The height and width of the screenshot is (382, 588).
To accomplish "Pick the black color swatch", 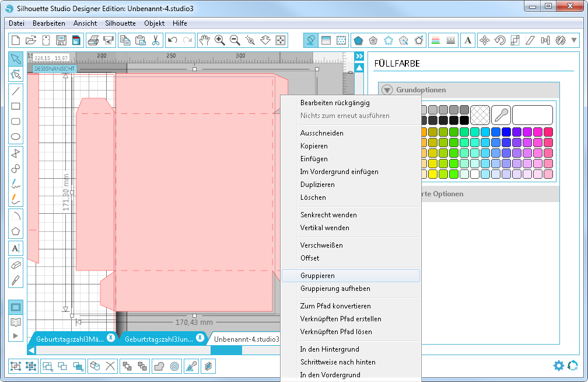I will click(x=464, y=120).
